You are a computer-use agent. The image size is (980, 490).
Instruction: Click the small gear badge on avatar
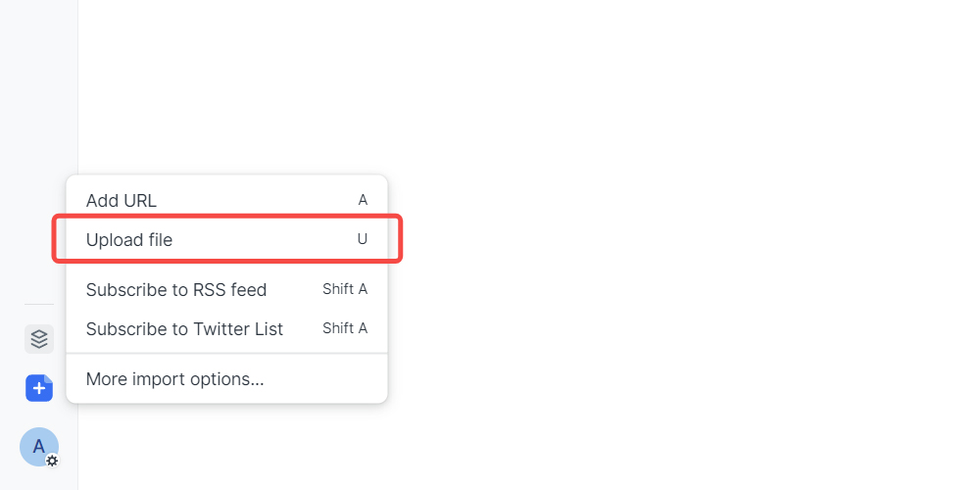coord(52,461)
